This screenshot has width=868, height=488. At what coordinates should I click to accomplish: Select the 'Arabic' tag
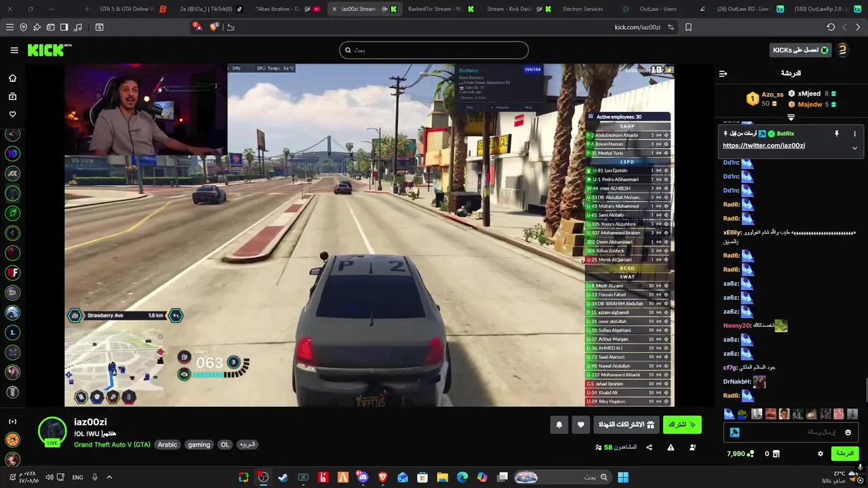[167, 445]
